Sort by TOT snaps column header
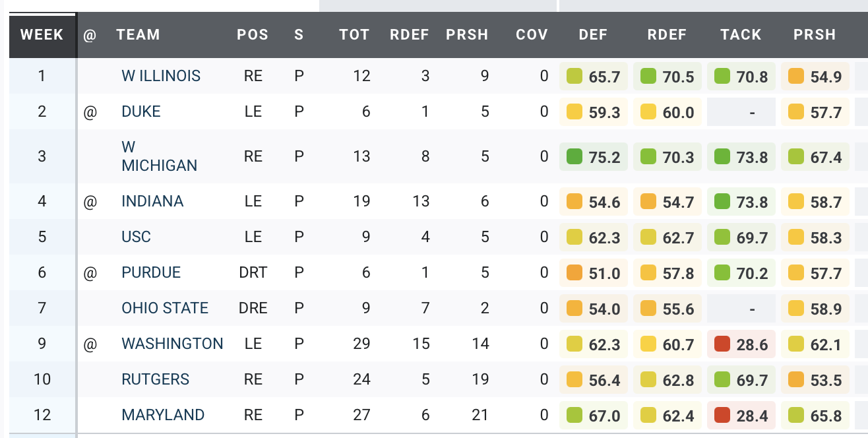The image size is (868, 438). [x=354, y=35]
